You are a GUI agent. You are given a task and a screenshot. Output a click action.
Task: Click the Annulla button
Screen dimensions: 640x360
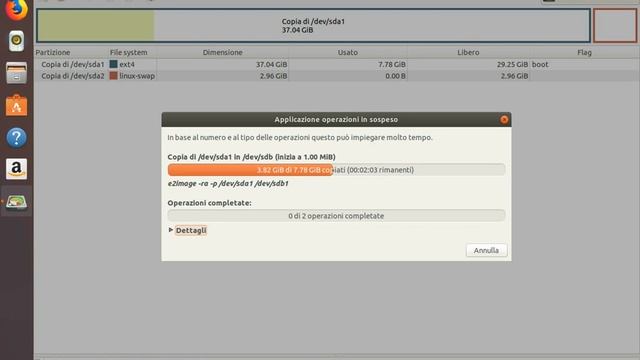pyautogui.click(x=487, y=250)
